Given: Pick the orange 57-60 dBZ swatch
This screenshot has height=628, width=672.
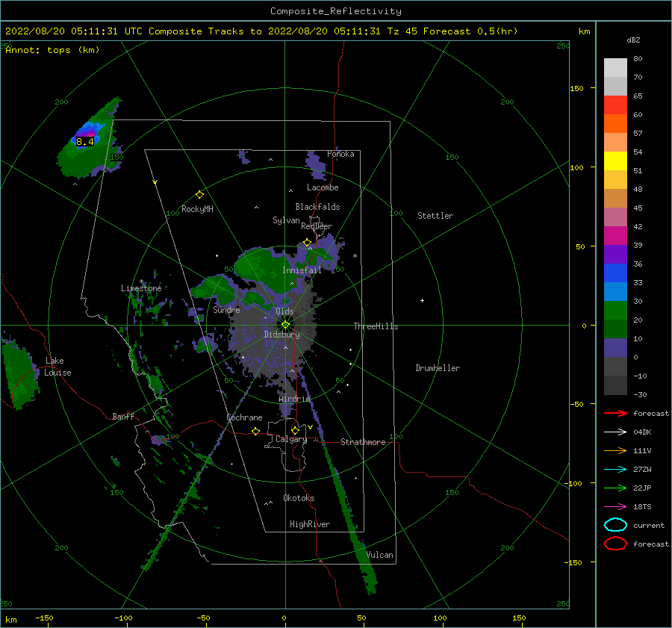Looking at the screenshot, I should point(615,124).
